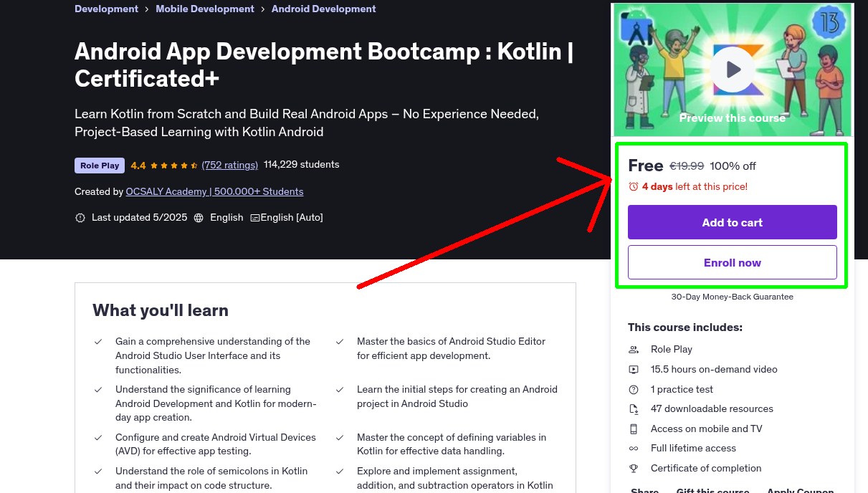The width and height of the screenshot is (868, 493).
Task: Click the video icon beside 15.5 hours on-demand video
Action: tap(634, 370)
